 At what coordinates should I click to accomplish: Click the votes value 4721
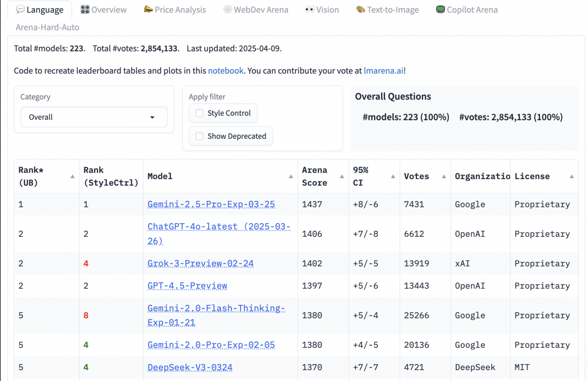[x=414, y=367]
